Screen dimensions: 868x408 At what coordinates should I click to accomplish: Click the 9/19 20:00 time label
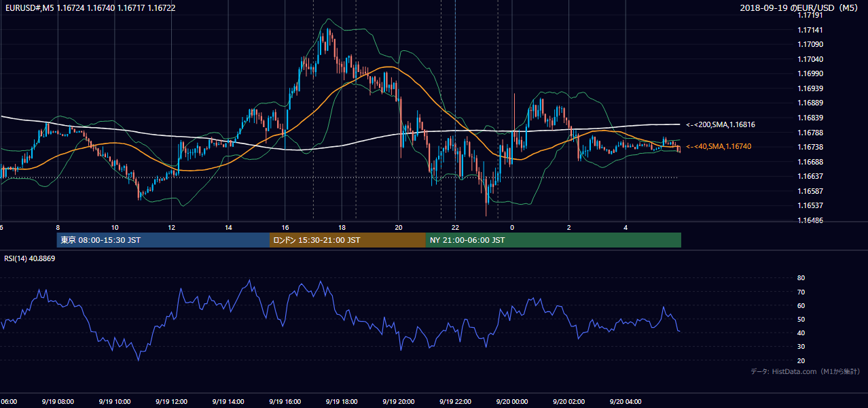point(399,402)
